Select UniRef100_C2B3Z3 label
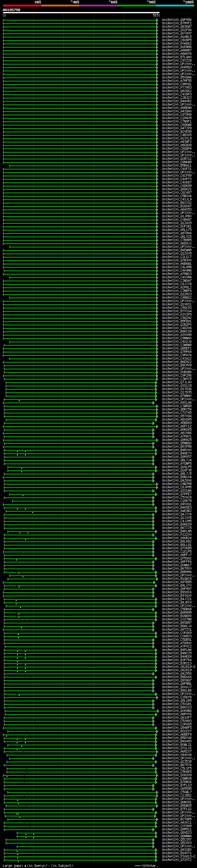The image size is (197, 868). (x=177, y=98)
